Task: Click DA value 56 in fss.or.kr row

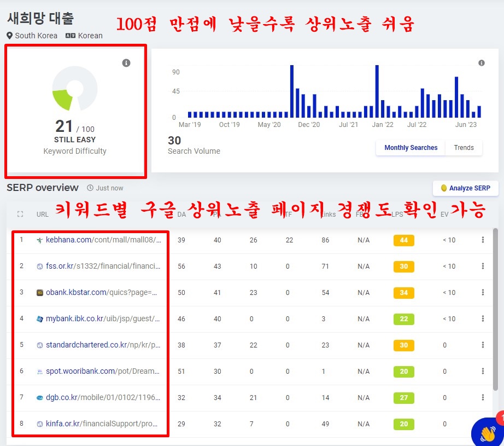Action: coord(181,267)
